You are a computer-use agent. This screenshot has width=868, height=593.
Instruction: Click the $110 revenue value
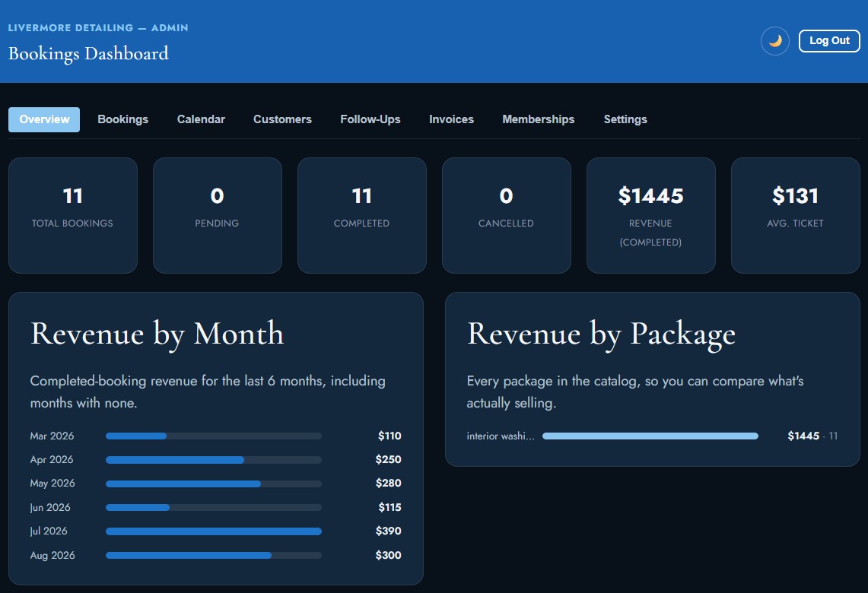(x=389, y=436)
